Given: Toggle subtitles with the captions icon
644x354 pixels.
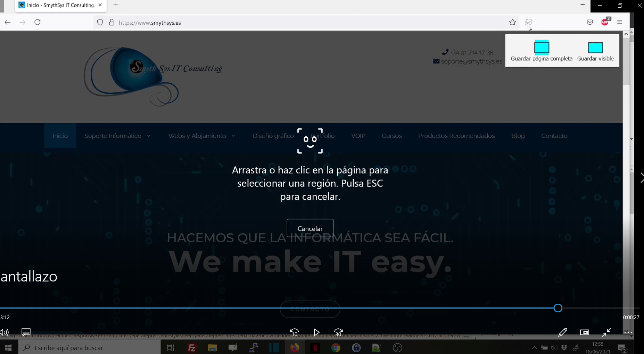Looking at the screenshot, I should click(x=26, y=332).
